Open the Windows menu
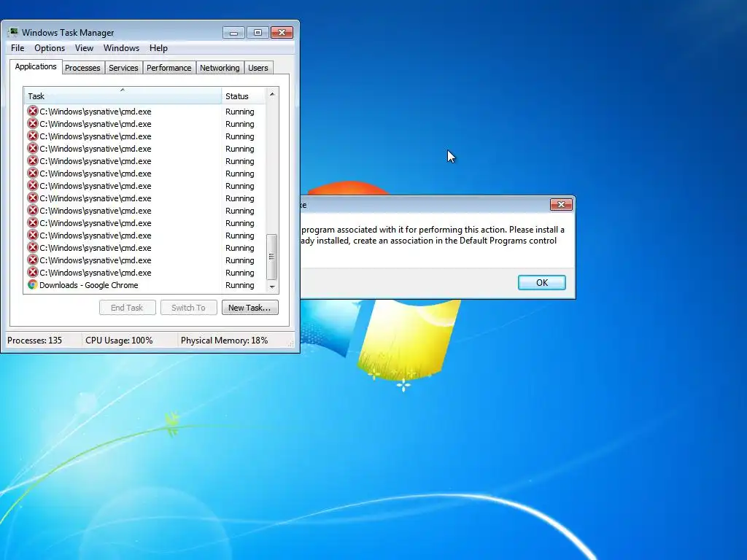Image resolution: width=747 pixels, height=560 pixels. pyautogui.click(x=122, y=48)
